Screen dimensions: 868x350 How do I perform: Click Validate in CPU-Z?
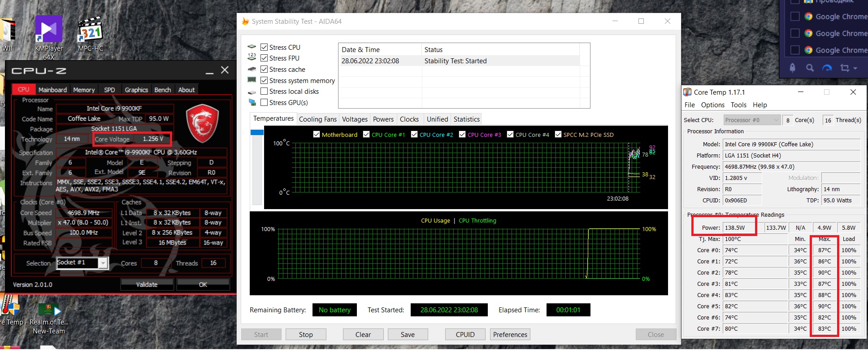pos(147,284)
